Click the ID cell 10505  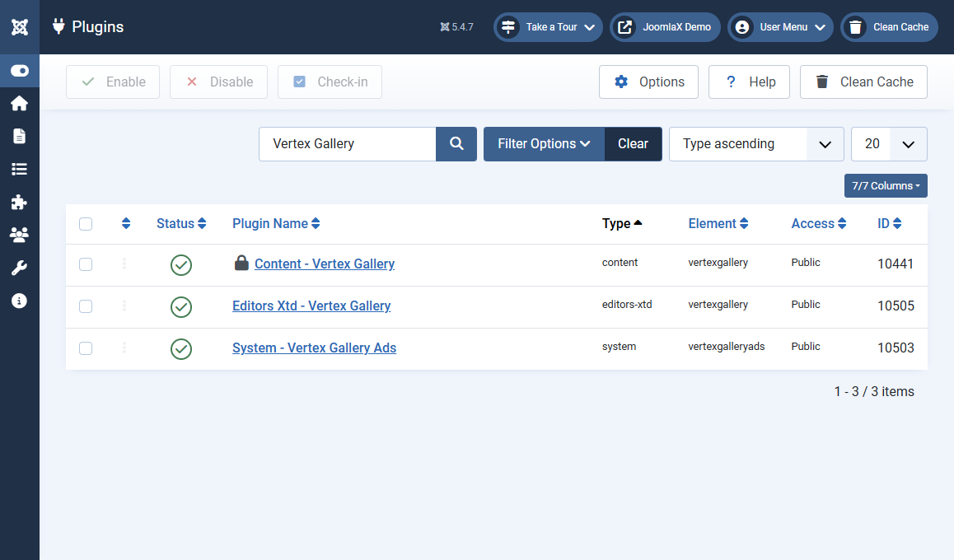point(896,306)
